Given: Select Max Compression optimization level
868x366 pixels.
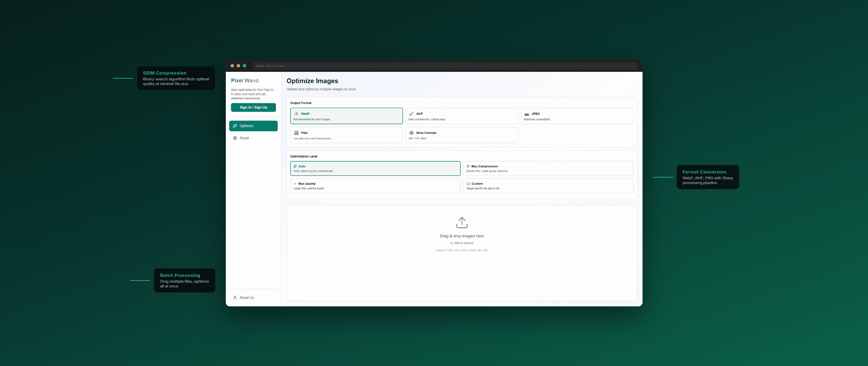Looking at the screenshot, I should 548,168.
